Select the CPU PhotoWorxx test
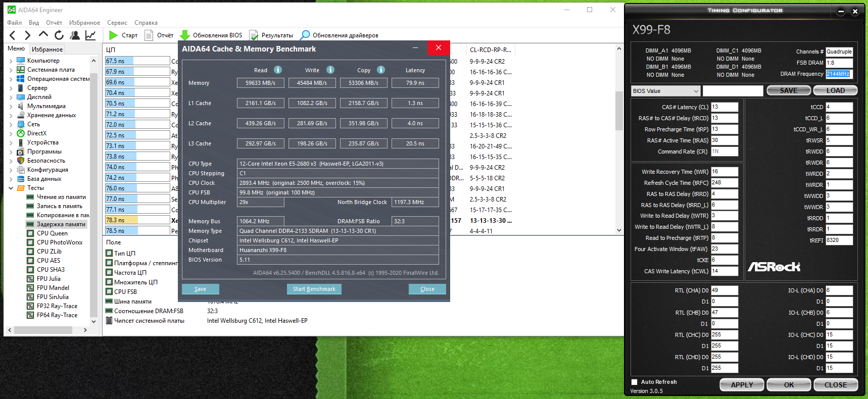 [x=60, y=242]
